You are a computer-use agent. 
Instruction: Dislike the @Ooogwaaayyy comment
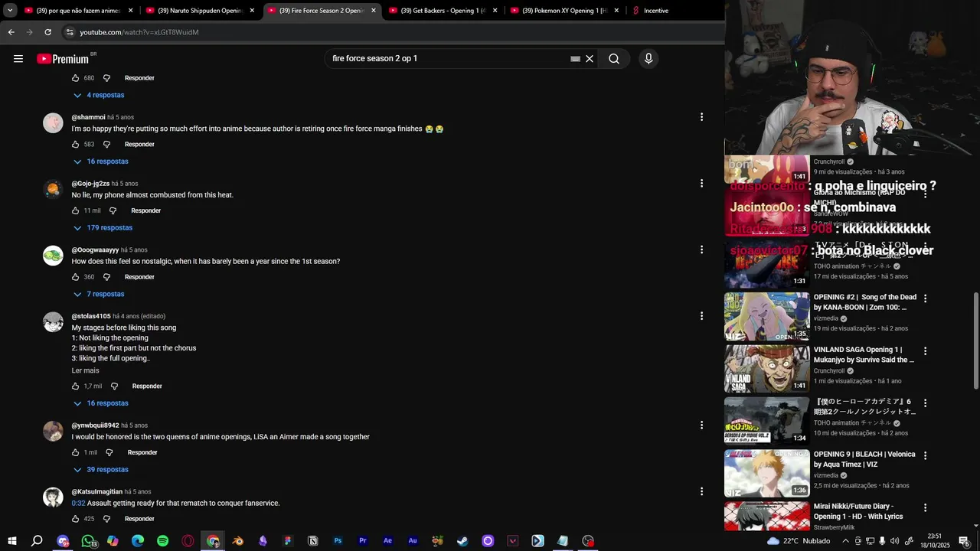pos(106,277)
